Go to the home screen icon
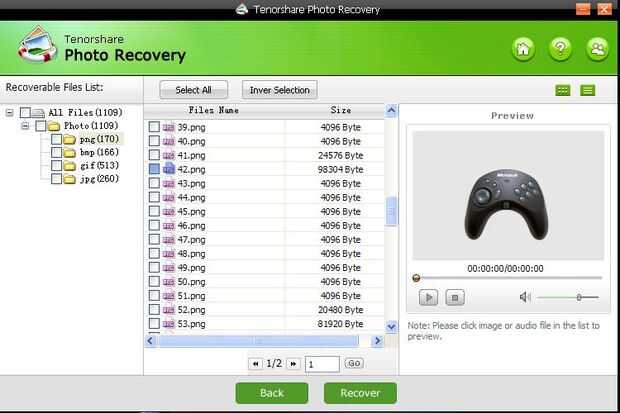This screenshot has width=620, height=413. pos(523,49)
